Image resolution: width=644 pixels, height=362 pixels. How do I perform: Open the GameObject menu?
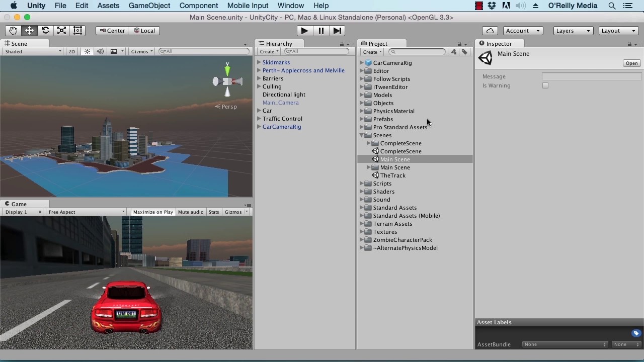(149, 6)
